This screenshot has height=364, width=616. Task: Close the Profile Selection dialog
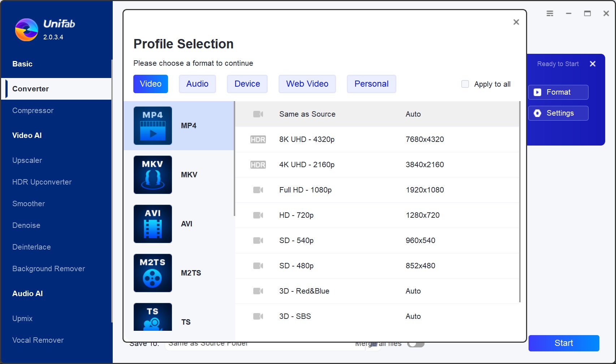(x=516, y=22)
